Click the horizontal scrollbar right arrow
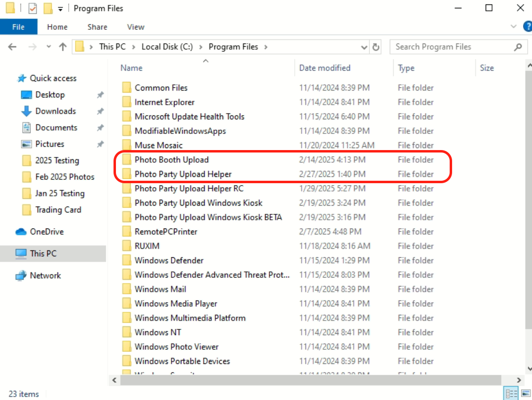 tap(519, 381)
